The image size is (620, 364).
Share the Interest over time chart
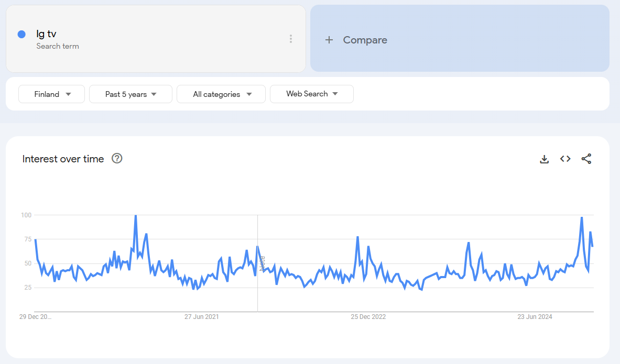pos(586,159)
